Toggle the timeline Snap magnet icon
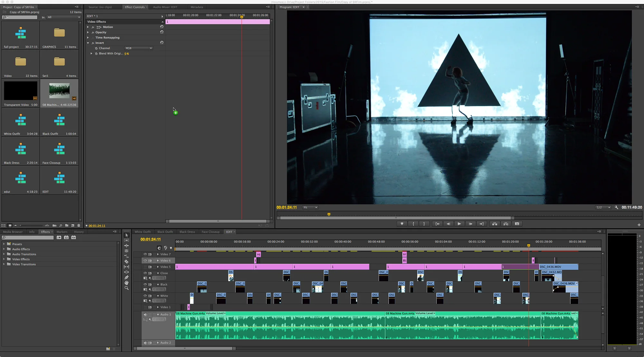 (x=159, y=248)
